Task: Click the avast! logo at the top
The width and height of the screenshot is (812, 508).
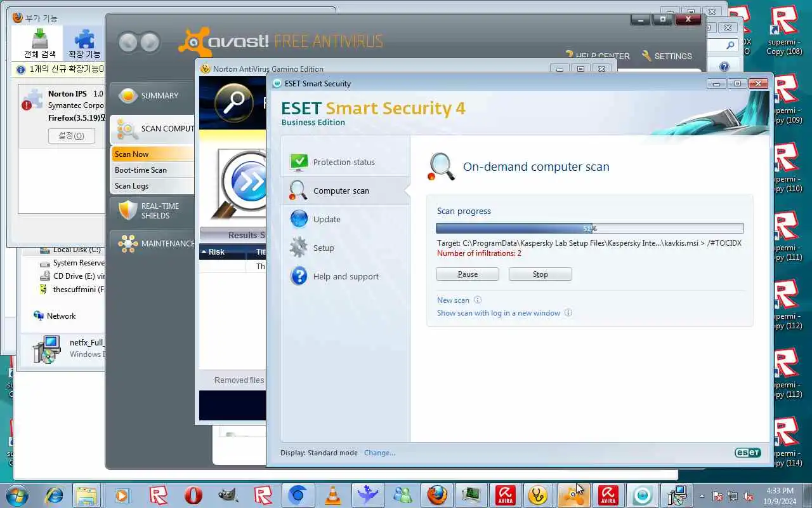Action: pos(225,41)
